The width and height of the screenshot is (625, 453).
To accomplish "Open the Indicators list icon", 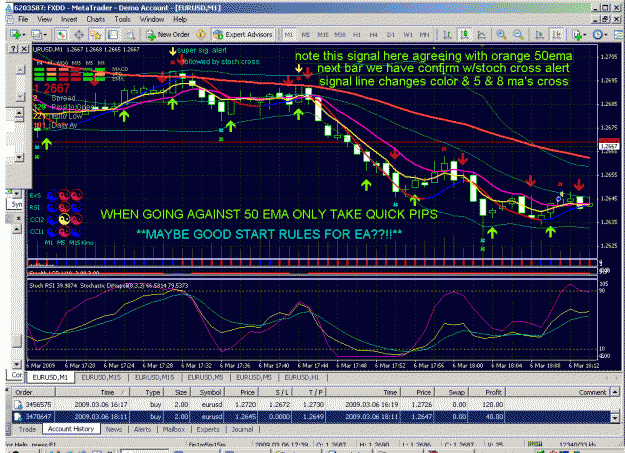I will coord(577,35).
